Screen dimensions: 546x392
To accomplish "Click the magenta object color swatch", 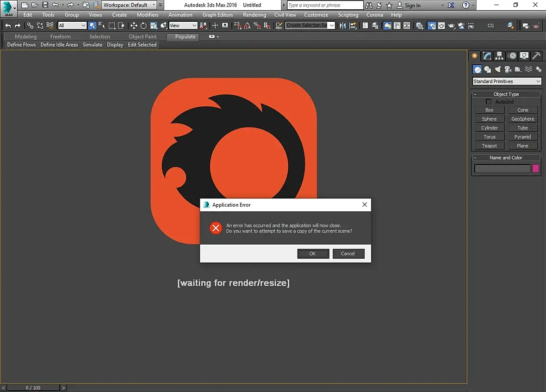I will pyautogui.click(x=535, y=168).
